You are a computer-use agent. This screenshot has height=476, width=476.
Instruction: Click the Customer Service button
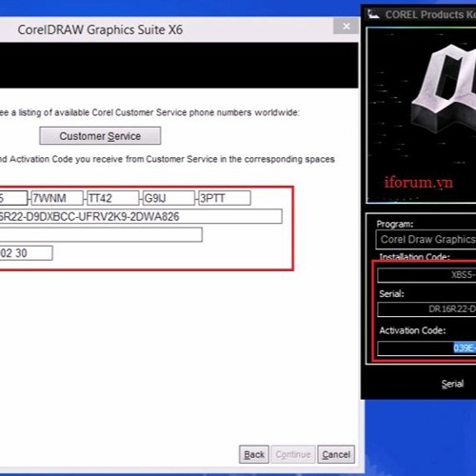[x=100, y=136]
